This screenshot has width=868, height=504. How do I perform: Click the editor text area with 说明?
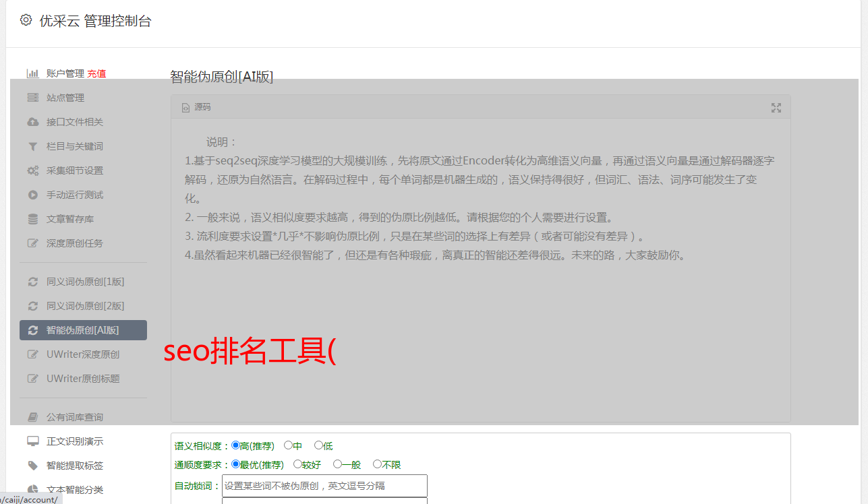pyautogui.click(x=480, y=270)
